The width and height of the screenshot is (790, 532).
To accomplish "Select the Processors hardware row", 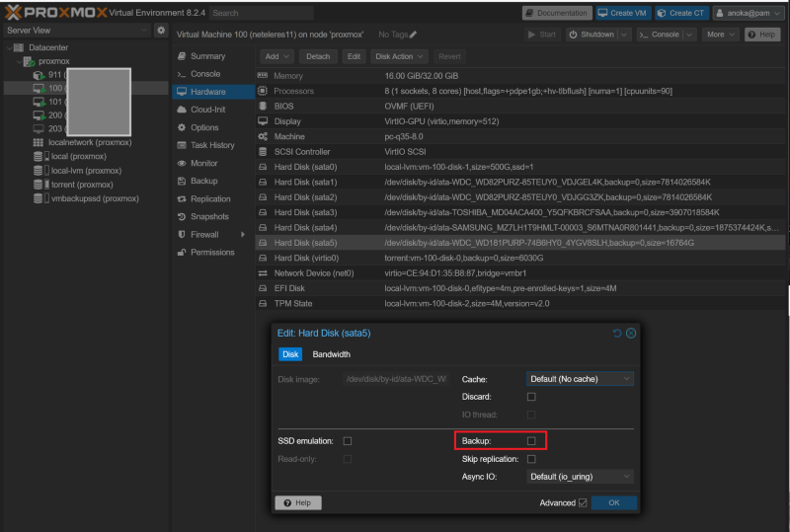I will pyautogui.click(x=522, y=91).
